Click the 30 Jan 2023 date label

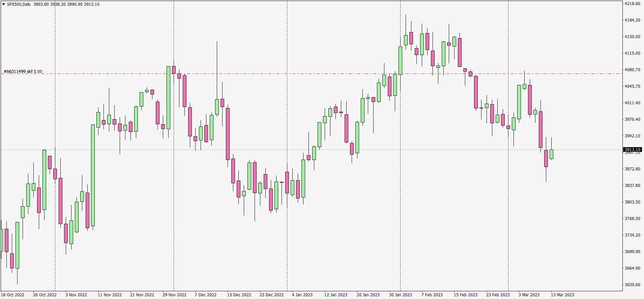(x=401, y=295)
